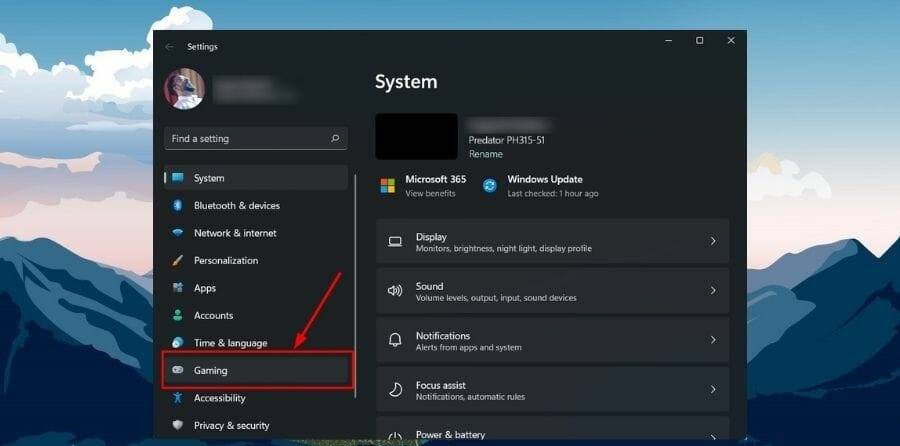Click the Network & internet wifi icon

tap(178, 233)
